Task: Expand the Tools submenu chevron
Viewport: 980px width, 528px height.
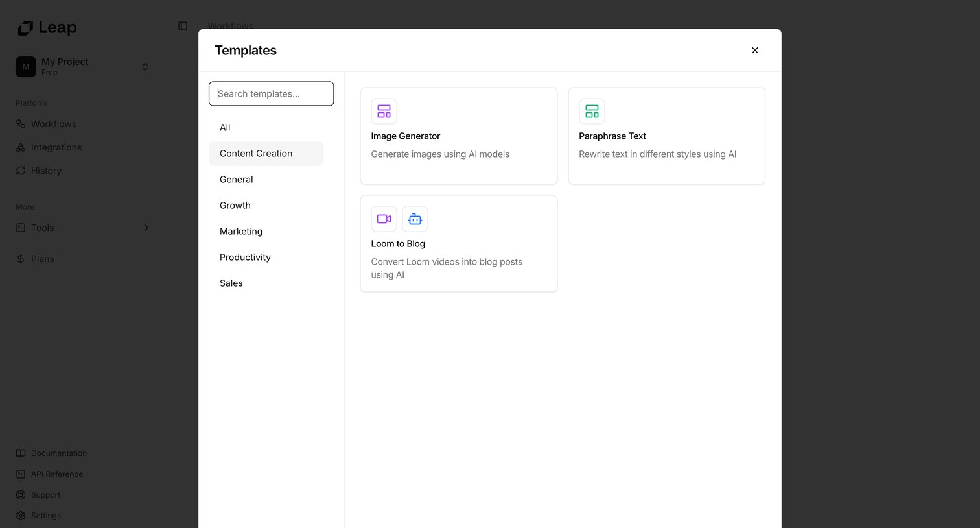Action: [x=146, y=228]
